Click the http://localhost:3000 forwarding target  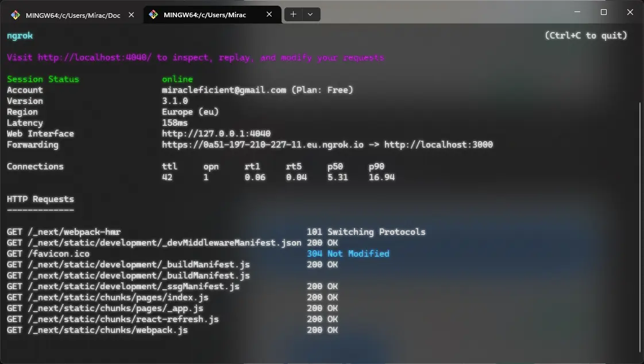point(438,145)
